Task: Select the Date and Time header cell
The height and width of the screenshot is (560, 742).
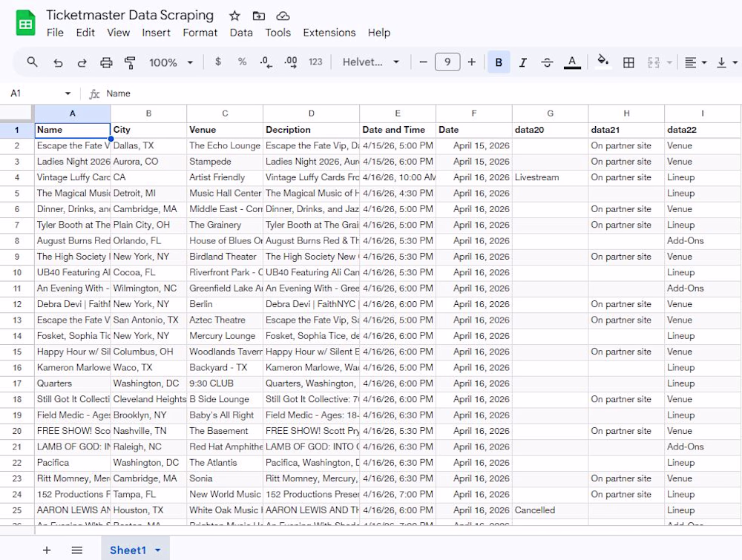Action: (398, 130)
